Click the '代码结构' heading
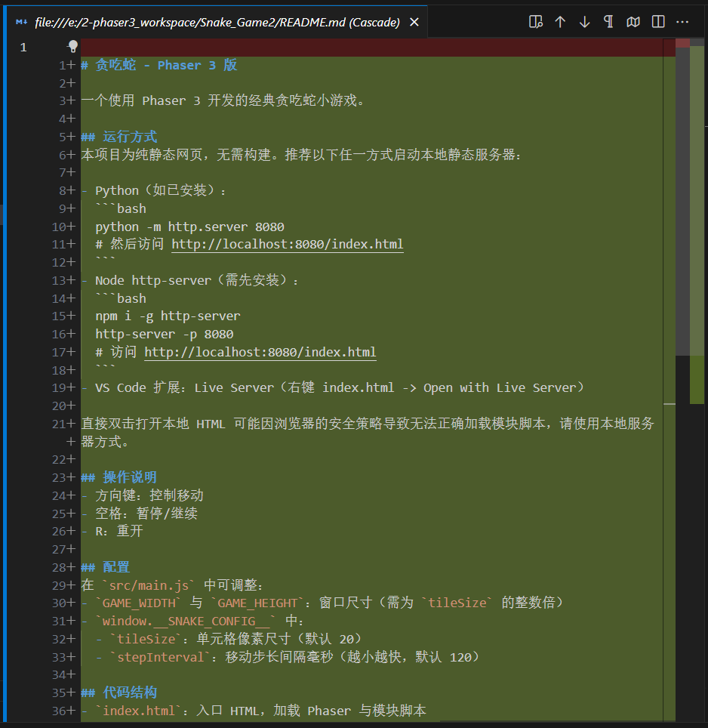 (130, 693)
